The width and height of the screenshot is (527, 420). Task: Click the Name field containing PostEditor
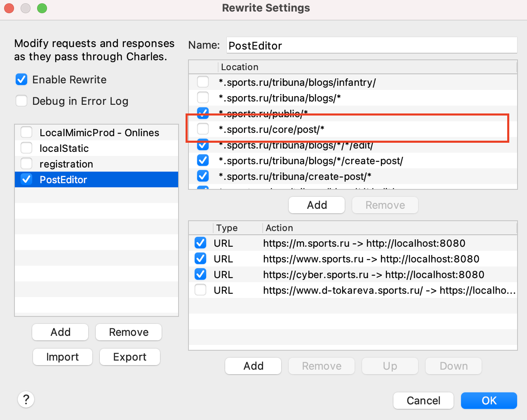[x=371, y=45]
